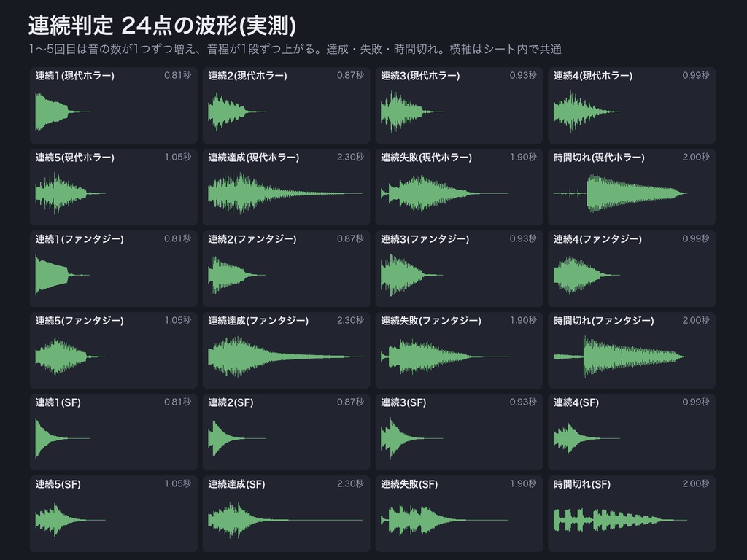The width and height of the screenshot is (747, 560).
Task: Click the 時間切れ(現代ホラー) waveform
Action: pyautogui.click(x=620, y=193)
